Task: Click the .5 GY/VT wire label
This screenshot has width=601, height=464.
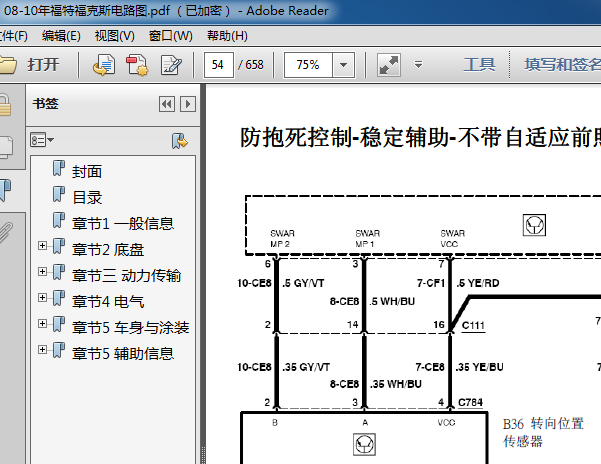Action: (303, 283)
